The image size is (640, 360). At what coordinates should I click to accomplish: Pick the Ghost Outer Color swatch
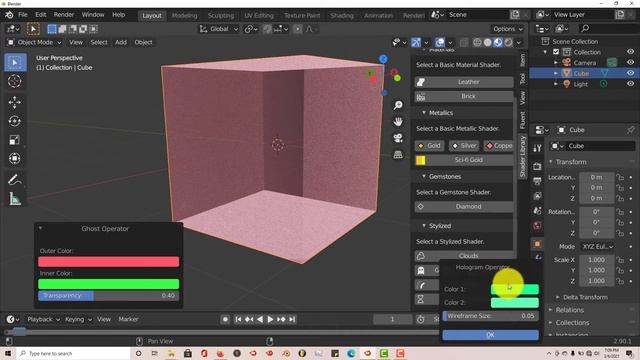click(x=109, y=262)
